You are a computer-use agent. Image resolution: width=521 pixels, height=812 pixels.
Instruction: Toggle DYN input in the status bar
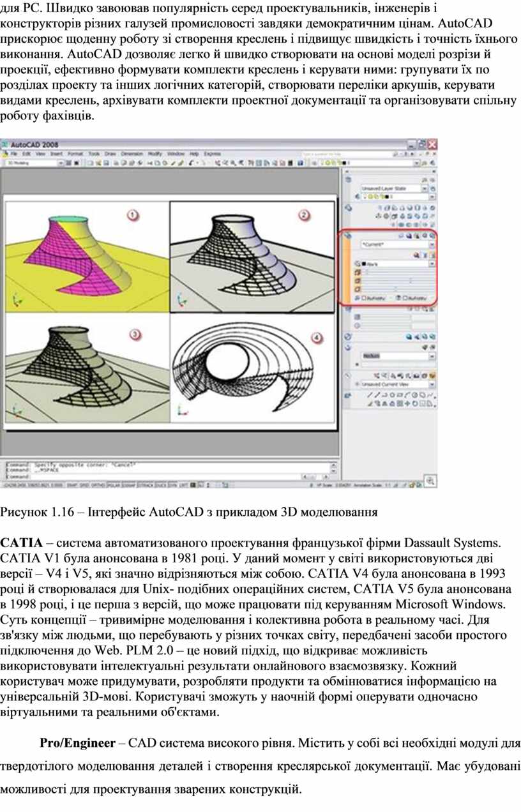[x=172, y=485]
